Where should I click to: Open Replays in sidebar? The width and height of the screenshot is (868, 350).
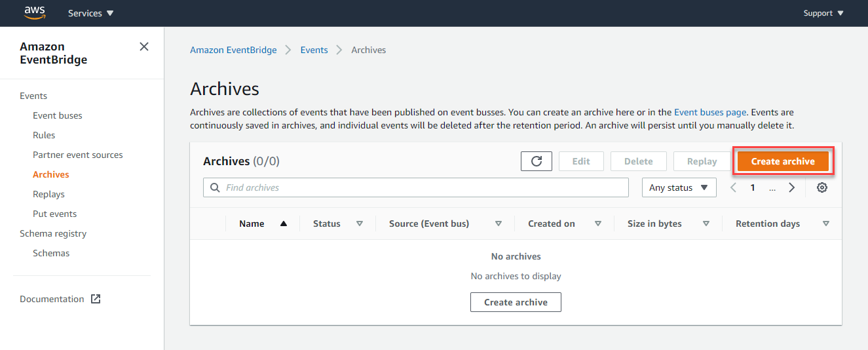tap(48, 194)
